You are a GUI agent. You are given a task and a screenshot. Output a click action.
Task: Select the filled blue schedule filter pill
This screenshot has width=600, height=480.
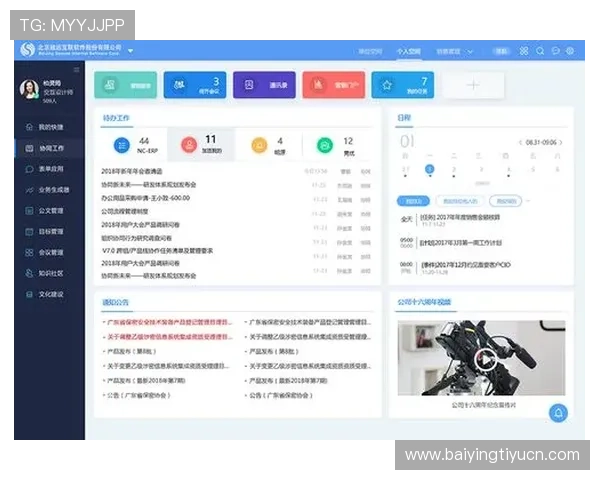[413, 201]
